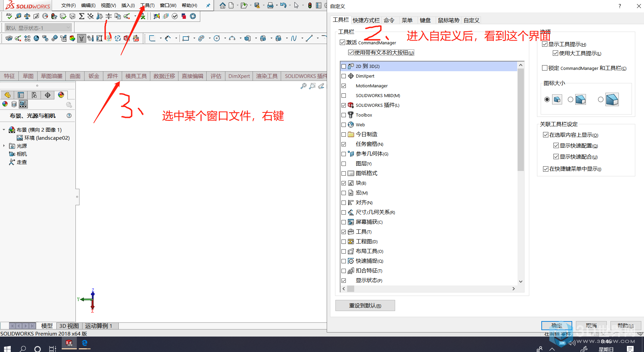Open the Mass Properties scale icon
This screenshot has height=352, width=644.
[x=27, y=16]
